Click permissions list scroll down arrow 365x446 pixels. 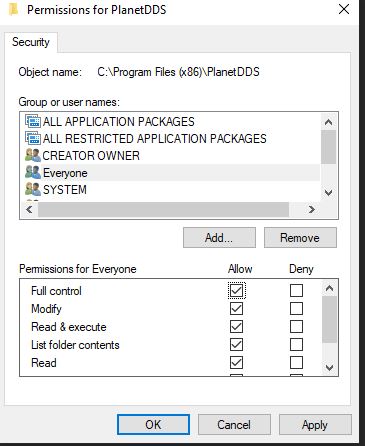tap(329, 368)
